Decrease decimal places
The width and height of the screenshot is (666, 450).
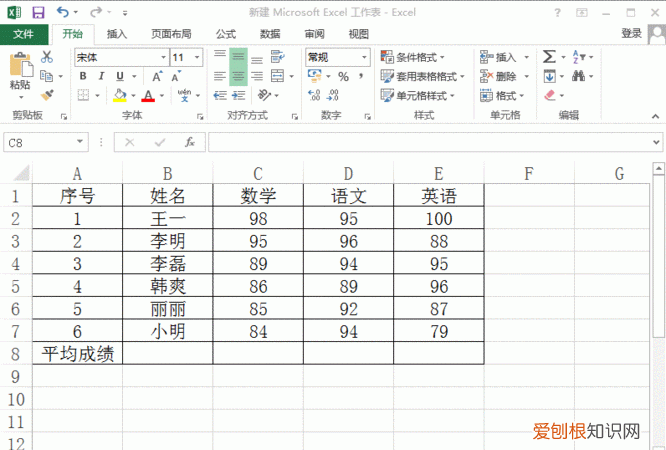pos(332,95)
